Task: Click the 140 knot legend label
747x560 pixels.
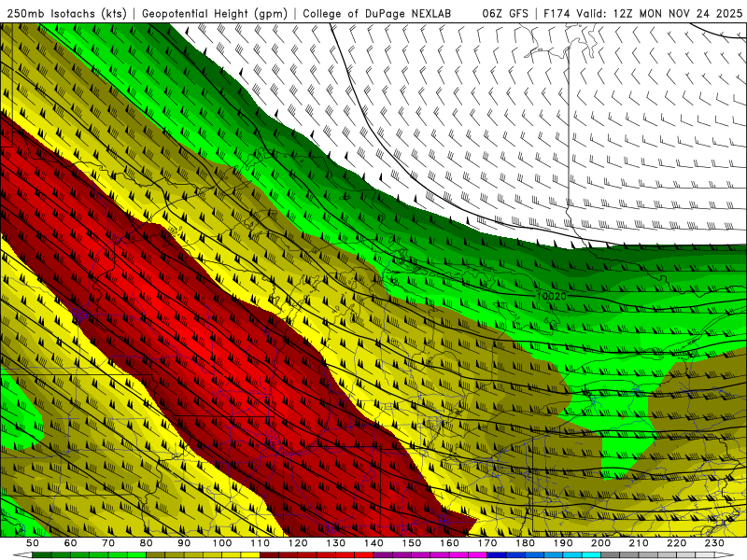Action: (373, 543)
